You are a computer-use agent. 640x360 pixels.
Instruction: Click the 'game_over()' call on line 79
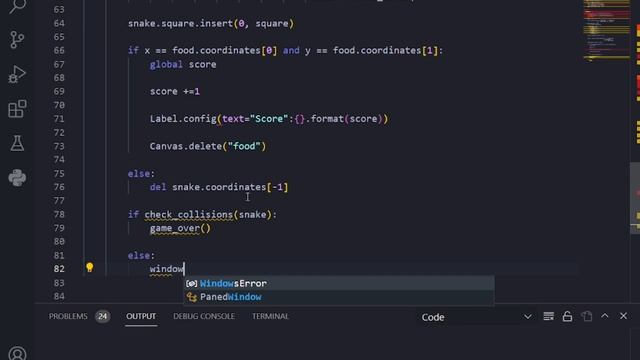pos(180,228)
